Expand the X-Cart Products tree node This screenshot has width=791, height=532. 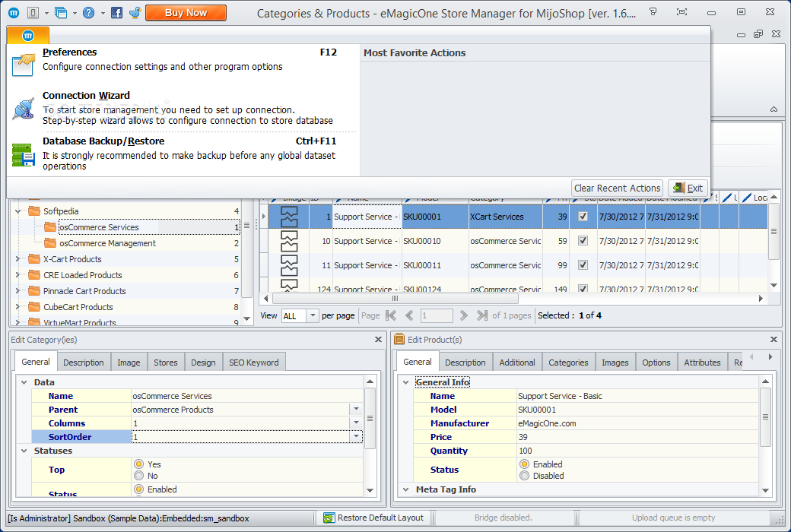click(x=18, y=259)
